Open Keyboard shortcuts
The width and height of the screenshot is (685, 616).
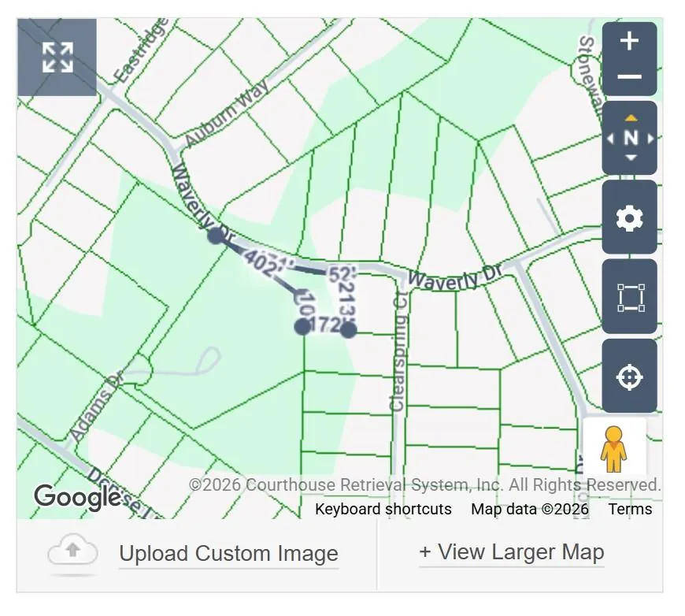point(383,509)
